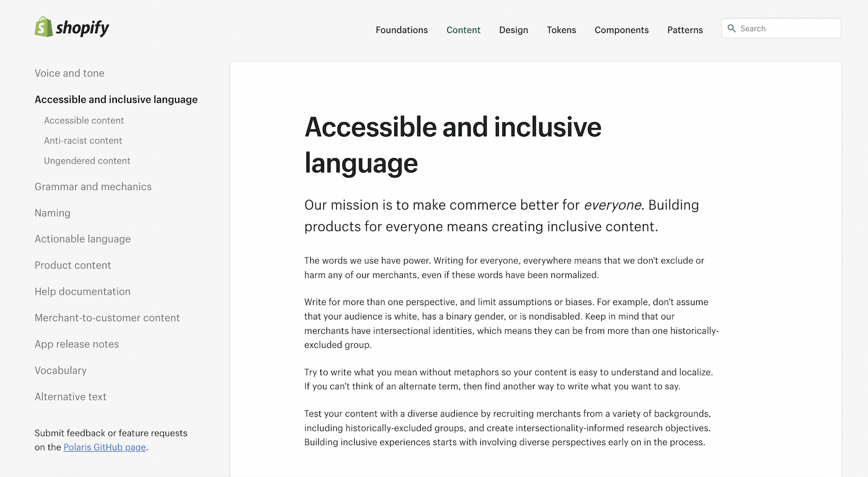Navigate to Grammar and mechanics
868x477 pixels.
[93, 186]
